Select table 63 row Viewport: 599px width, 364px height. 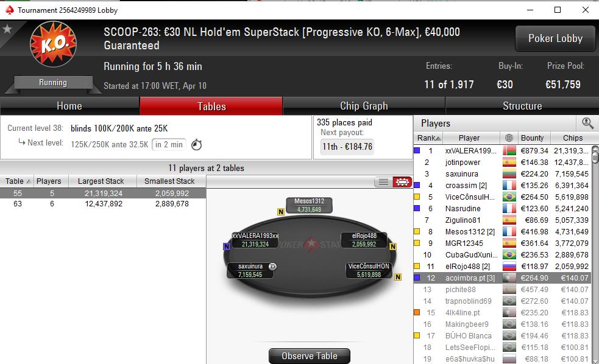point(103,204)
